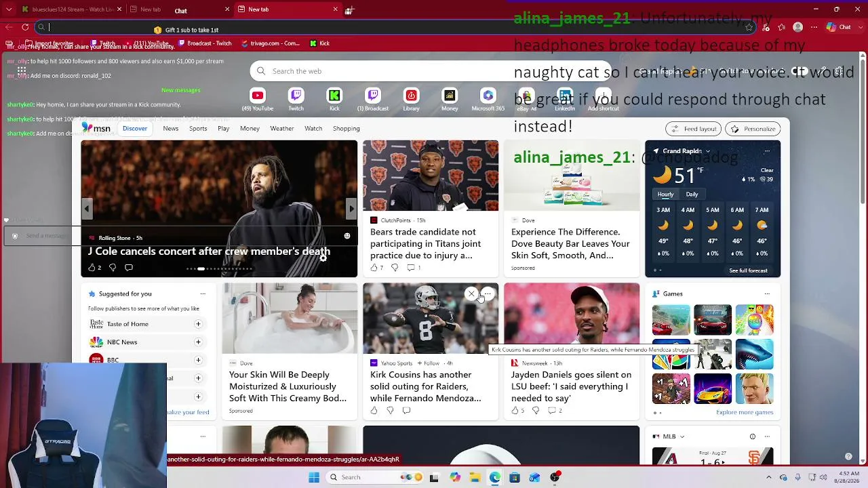Switch to the News tab
The width and height of the screenshot is (868, 488).
[171, 128]
